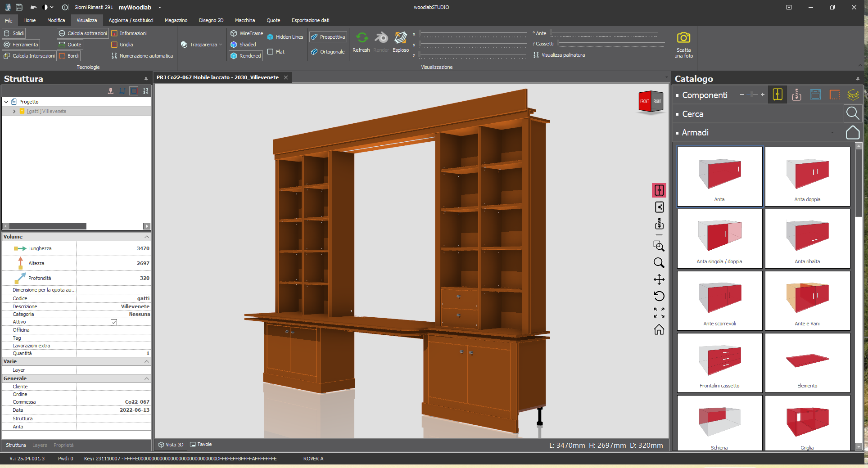Enable the Prospettiva view toggle

(x=328, y=36)
